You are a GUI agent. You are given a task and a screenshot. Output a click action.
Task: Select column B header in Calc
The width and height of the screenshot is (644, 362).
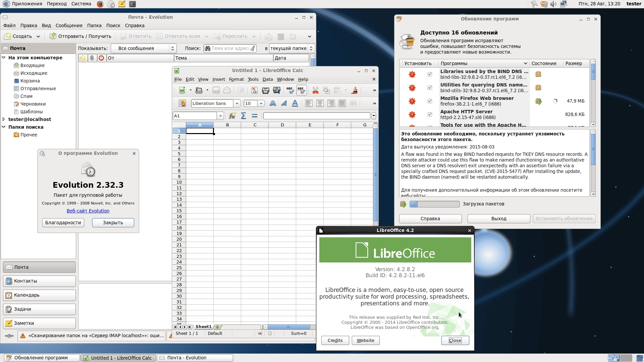[x=227, y=125]
